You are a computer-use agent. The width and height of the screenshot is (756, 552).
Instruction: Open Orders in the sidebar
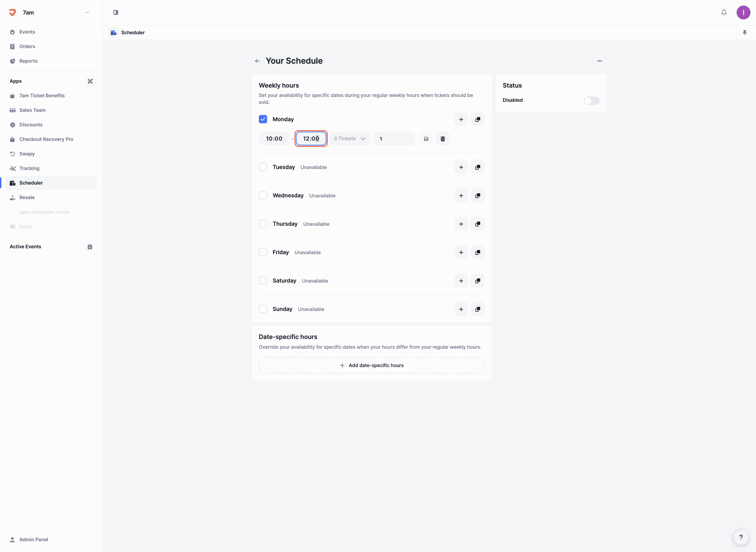click(x=27, y=46)
